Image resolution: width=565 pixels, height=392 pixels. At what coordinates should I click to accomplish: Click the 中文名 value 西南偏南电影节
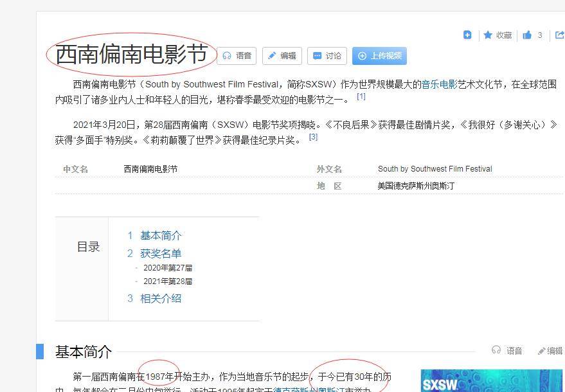click(150, 169)
